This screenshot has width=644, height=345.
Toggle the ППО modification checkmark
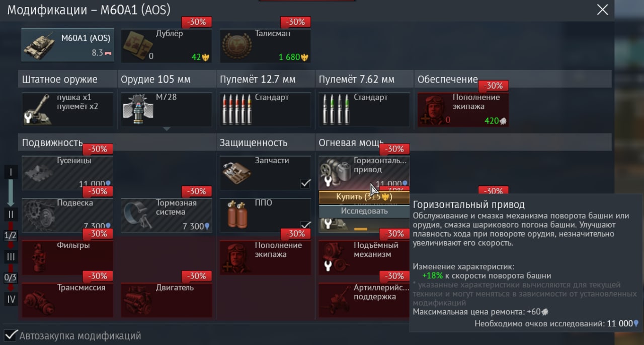305,225
